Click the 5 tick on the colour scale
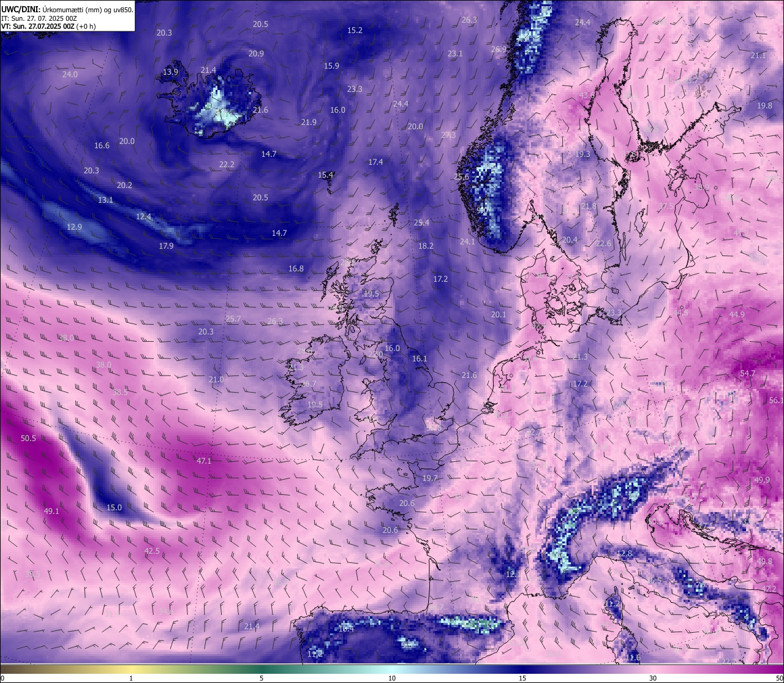Image resolution: width=784 pixels, height=683 pixels. pyautogui.click(x=262, y=677)
